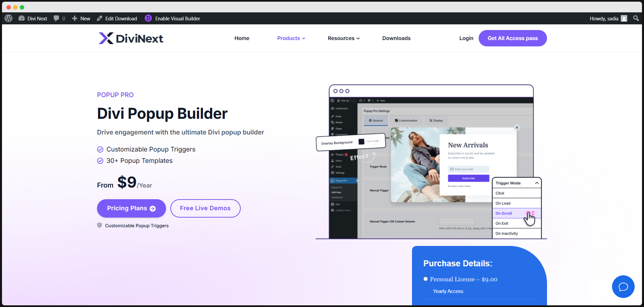644x307 pixels.
Task: Click the Yearly Access text
Action: click(x=448, y=291)
